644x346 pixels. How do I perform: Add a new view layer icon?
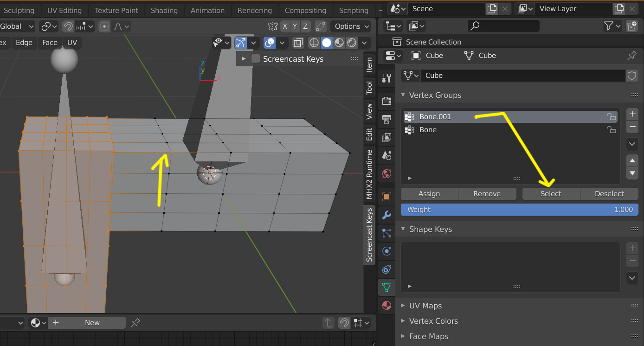pos(618,8)
